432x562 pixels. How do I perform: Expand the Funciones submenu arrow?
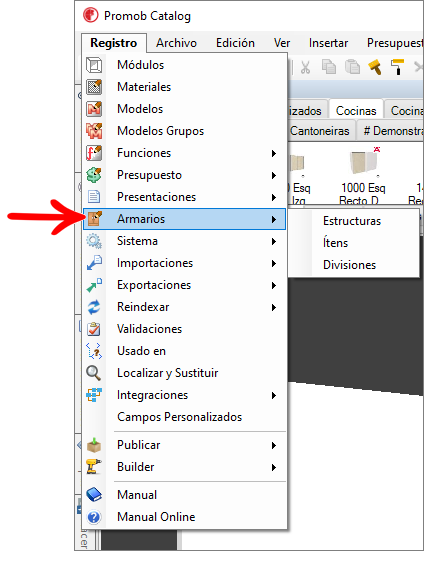(274, 153)
